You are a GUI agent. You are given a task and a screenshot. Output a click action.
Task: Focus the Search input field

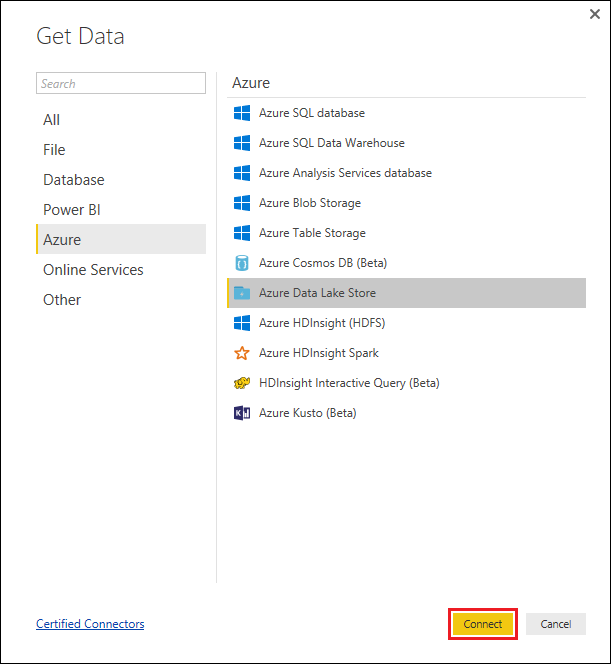pyautogui.click(x=121, y=83)
